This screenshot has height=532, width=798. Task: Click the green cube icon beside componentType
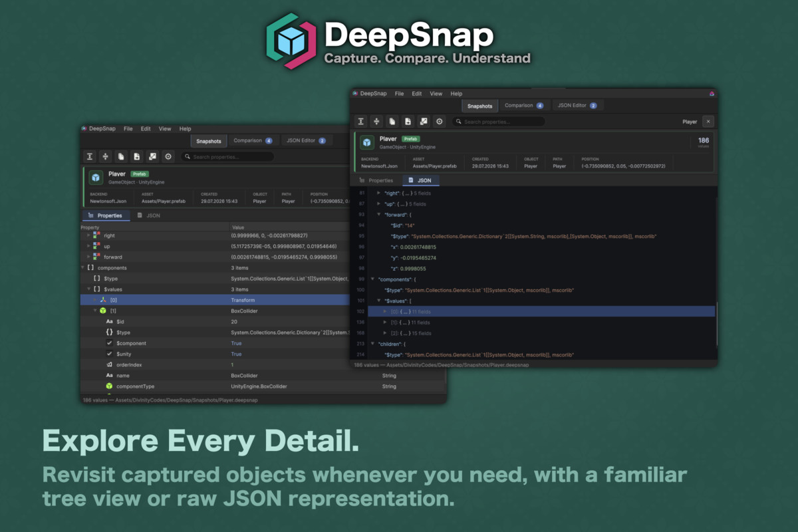[109, 386]
